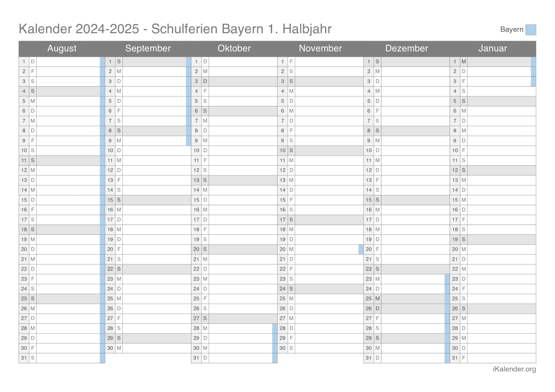The width and height of the screenshot is (555, 392).
Task: Select Januar 1 holiday row
Action: pyautogui.click(x=492, y=62)
